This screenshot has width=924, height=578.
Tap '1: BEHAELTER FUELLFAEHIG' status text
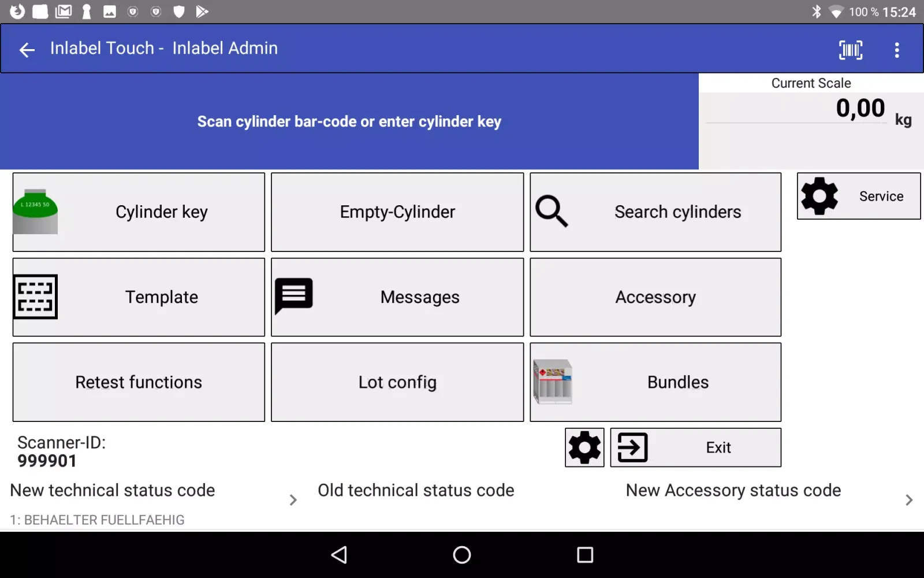click(97, 520)
